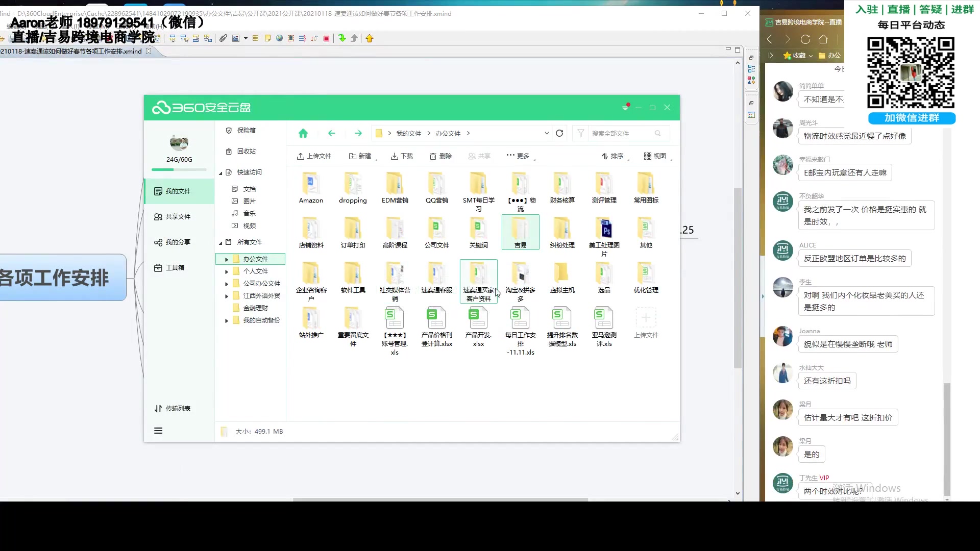The width and height of the screenshot is (980, 551).
Task: Click the 加微信进群 button
Action: (x=912, y=118)
